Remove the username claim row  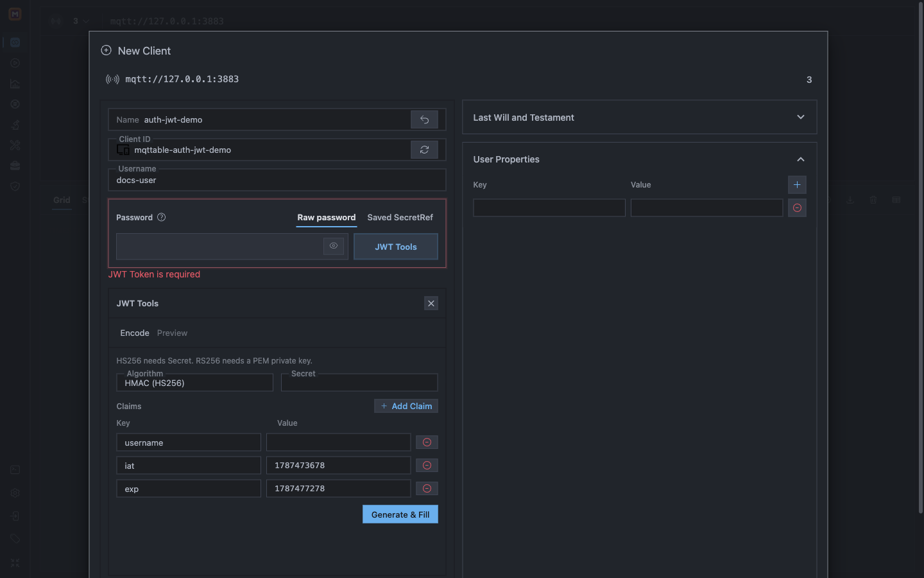427,442
